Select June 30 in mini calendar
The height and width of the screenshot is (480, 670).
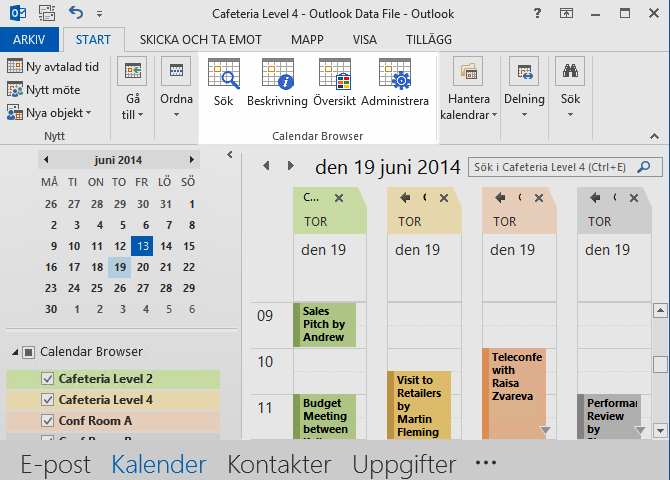pyautogui.click(x=51, y=309)
